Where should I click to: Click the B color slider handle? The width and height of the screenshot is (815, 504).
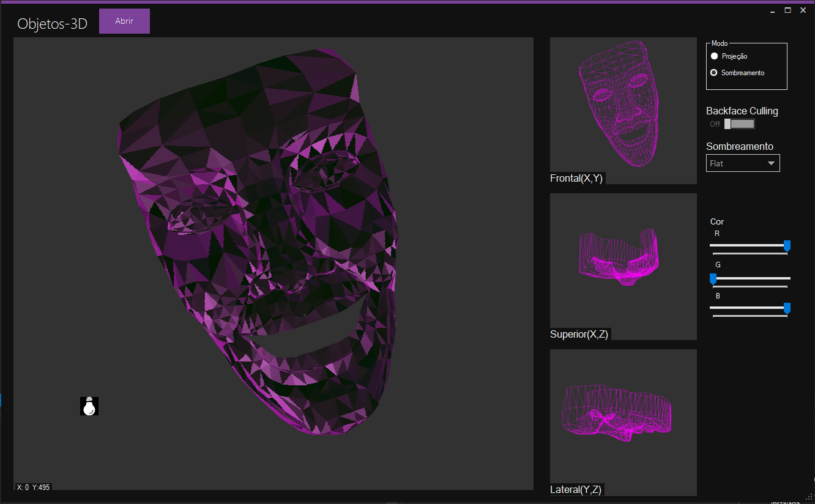click(x=787, y=308)
